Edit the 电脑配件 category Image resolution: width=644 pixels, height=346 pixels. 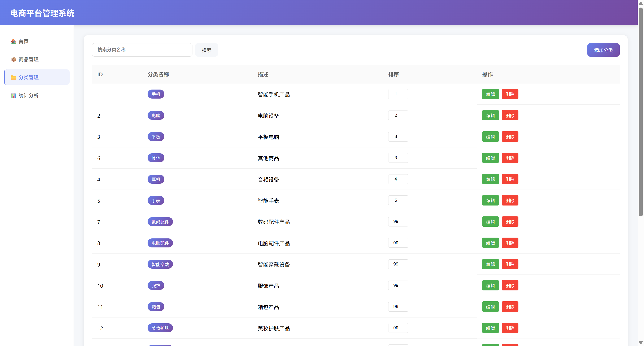coord(490,243)
